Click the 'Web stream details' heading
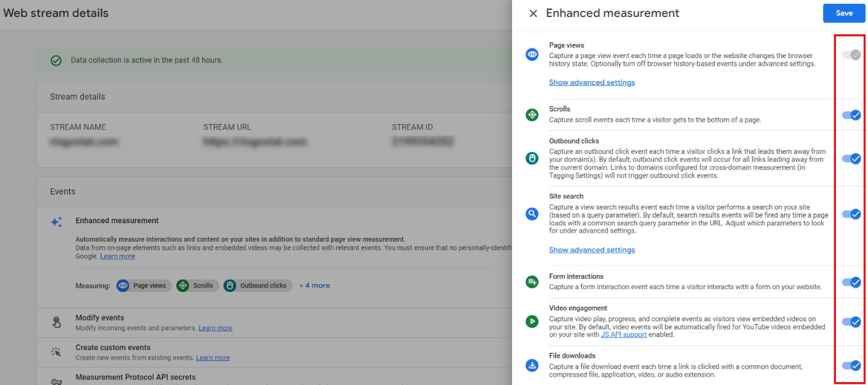 pos(56,12)
